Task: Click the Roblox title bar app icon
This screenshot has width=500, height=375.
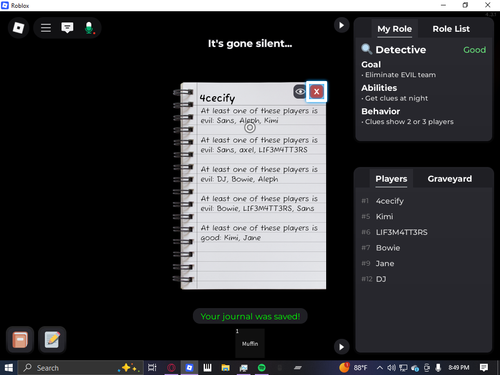Action: 5,5
